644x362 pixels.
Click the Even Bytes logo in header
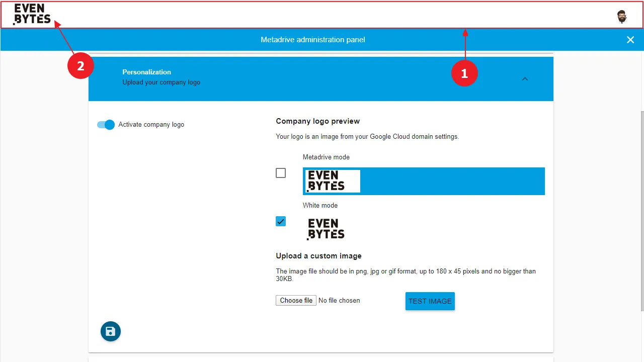pos(32,14)
